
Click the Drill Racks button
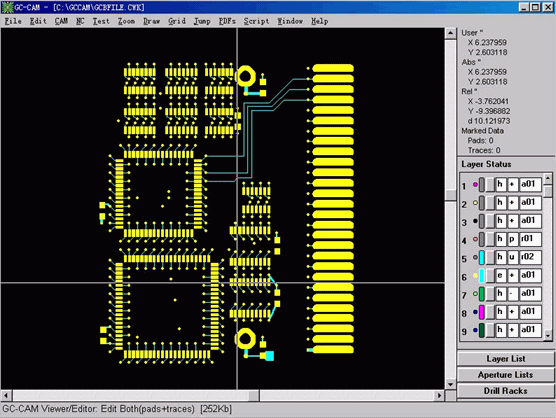tap(505, 391)
